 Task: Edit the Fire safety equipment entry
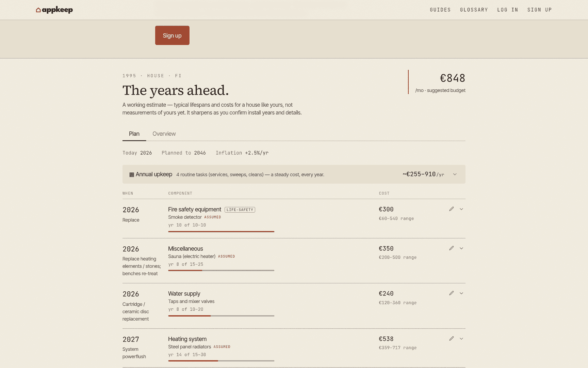coord(451,209)
